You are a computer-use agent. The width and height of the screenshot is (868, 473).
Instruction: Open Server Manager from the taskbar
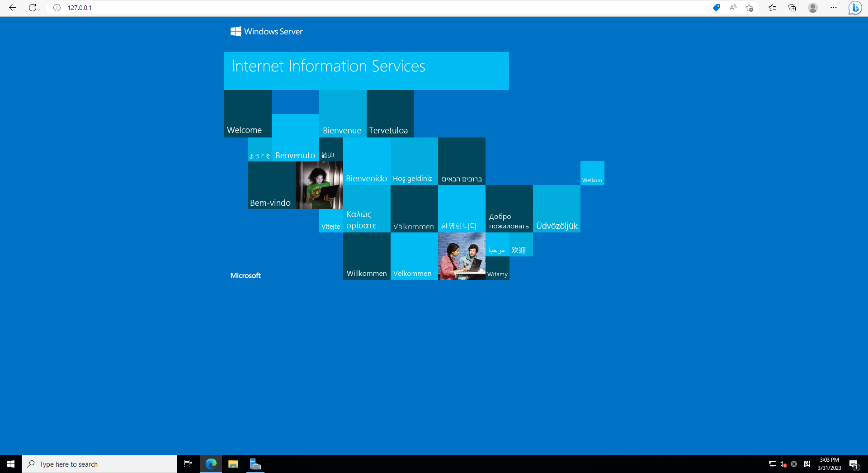(x=255, y=464)
